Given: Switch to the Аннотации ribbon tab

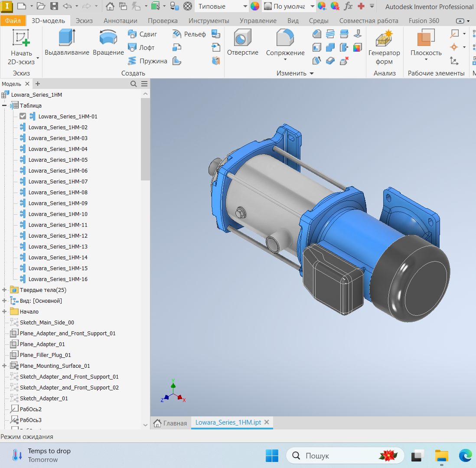Looking at the screenshot, I should [120, 21].
